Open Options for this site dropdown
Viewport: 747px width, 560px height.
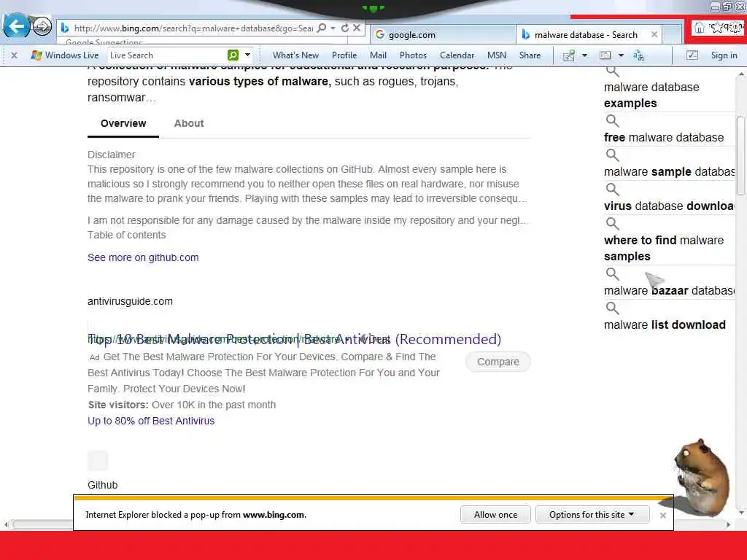(592, 515)
